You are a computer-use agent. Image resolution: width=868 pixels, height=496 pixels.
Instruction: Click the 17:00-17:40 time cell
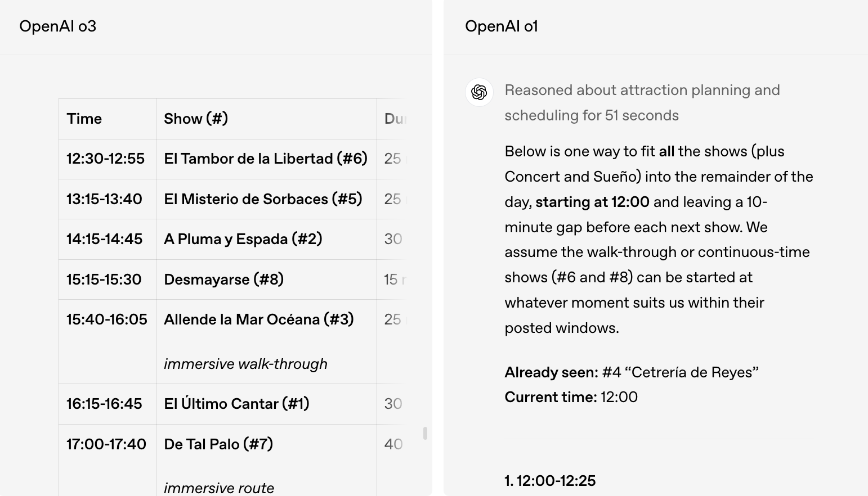[106, 444]
